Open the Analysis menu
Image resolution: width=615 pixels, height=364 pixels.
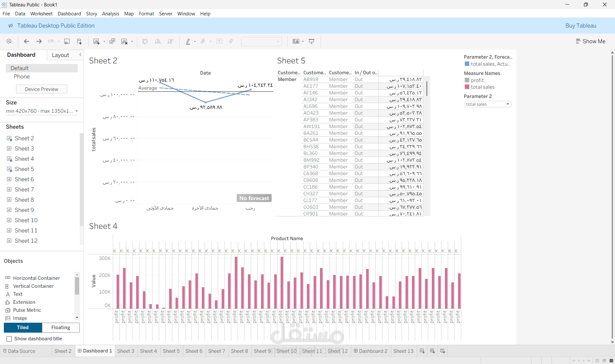point(111,14)
